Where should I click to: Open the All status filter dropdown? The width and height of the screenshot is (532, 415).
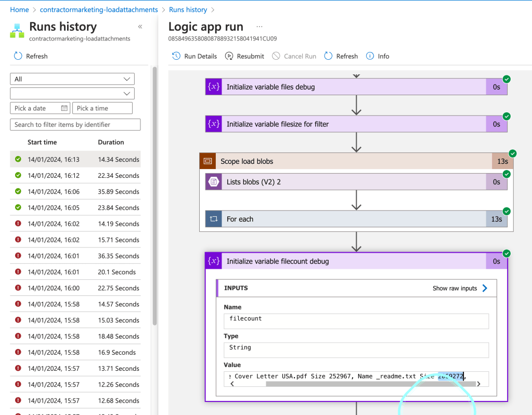coord(72,79)
